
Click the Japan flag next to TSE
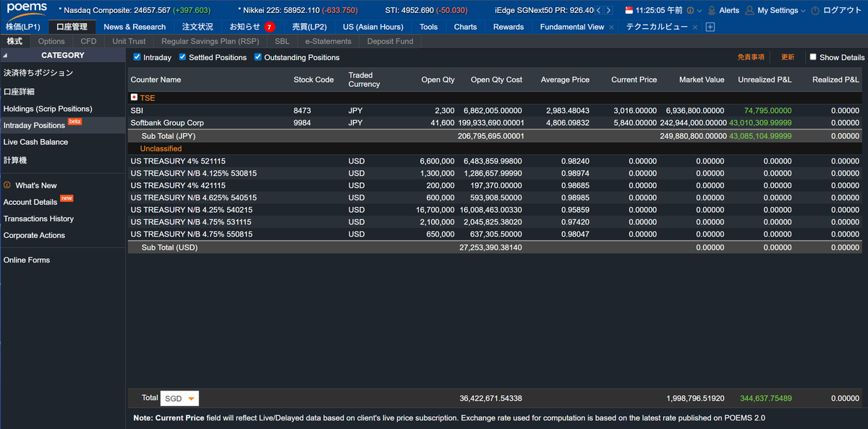tap(134, 97)
